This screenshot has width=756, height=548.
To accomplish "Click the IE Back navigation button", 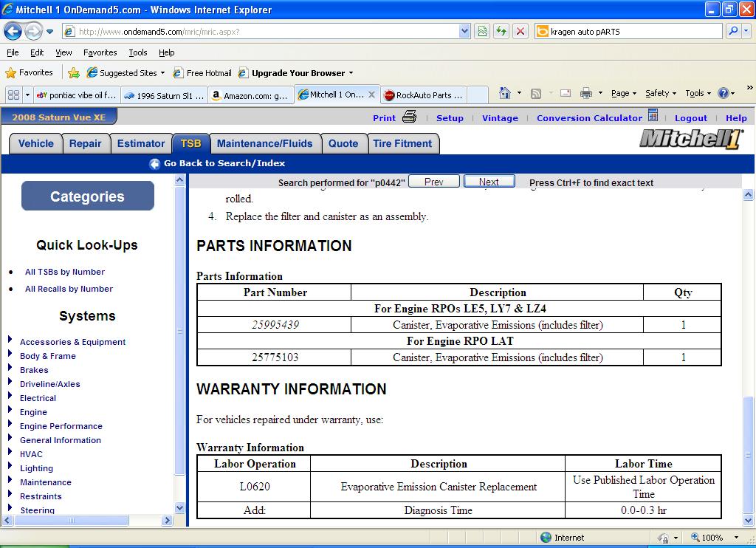I will (x=13, y=31).
